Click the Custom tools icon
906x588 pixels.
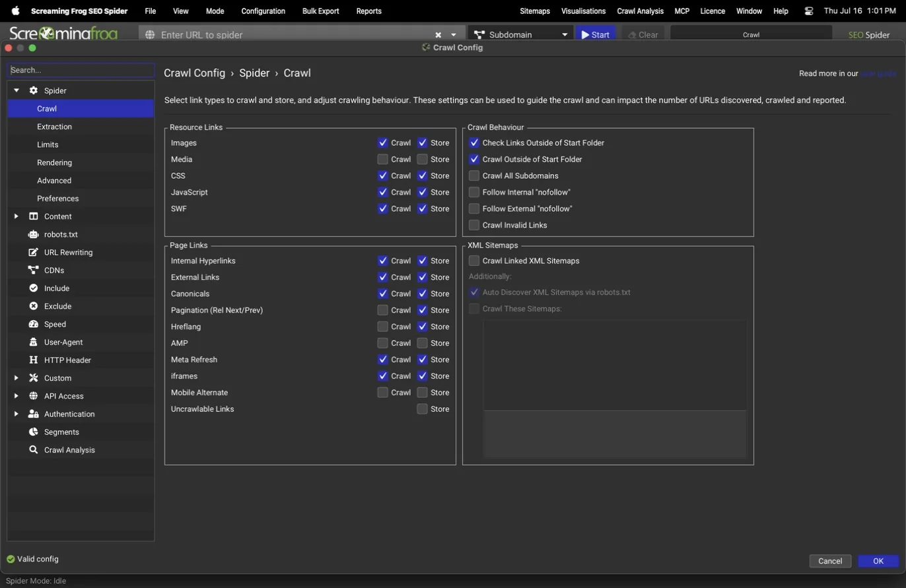click(x=33, y=378)
